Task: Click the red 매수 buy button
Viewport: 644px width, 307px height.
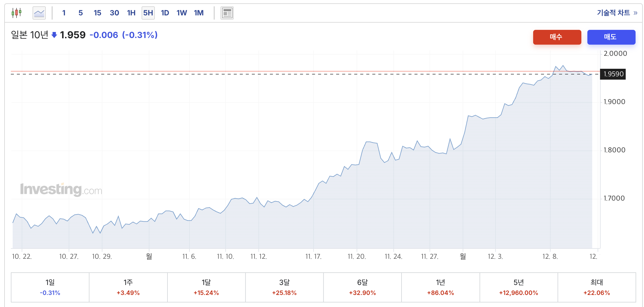Action: pos(557,37)
